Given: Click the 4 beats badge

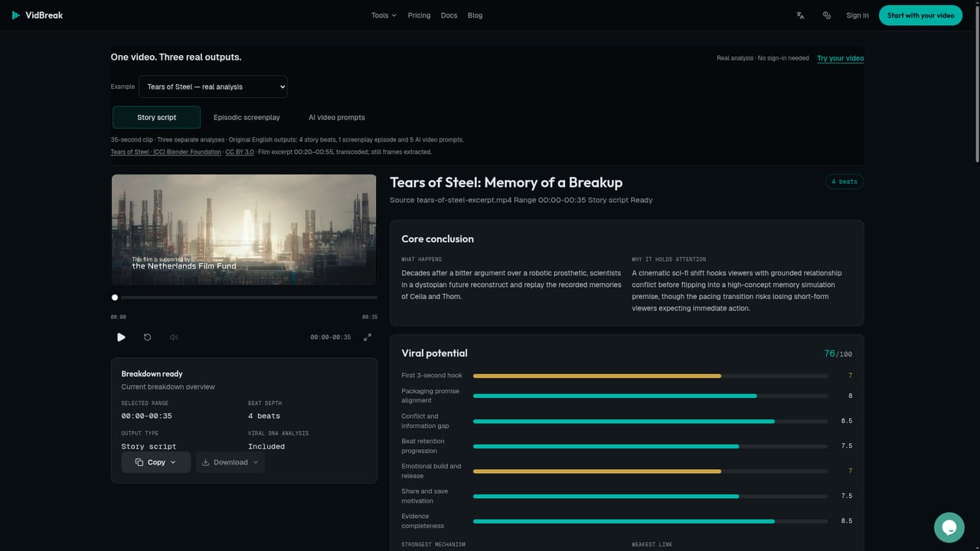Looking at the screenshot, I should coord(844,181).
